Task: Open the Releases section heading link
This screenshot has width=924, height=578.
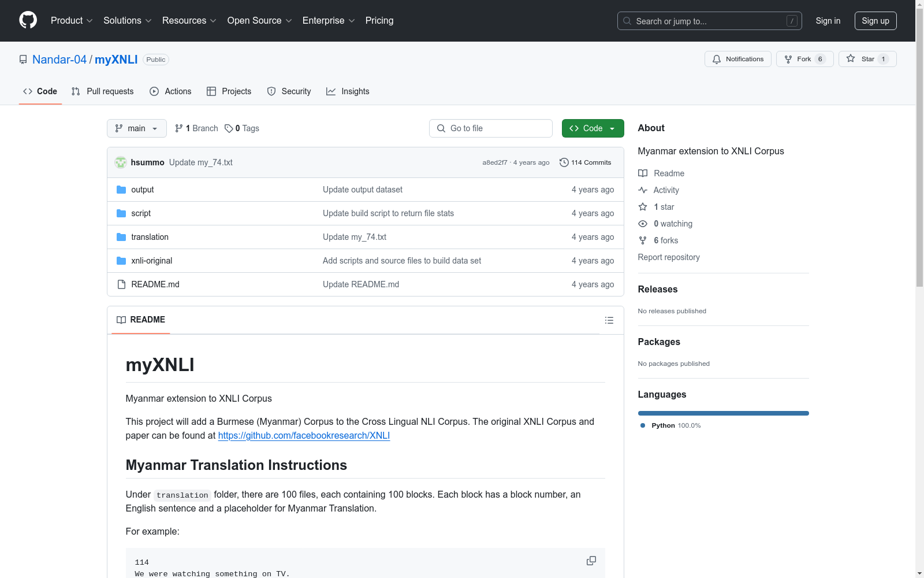Action: 658,289
